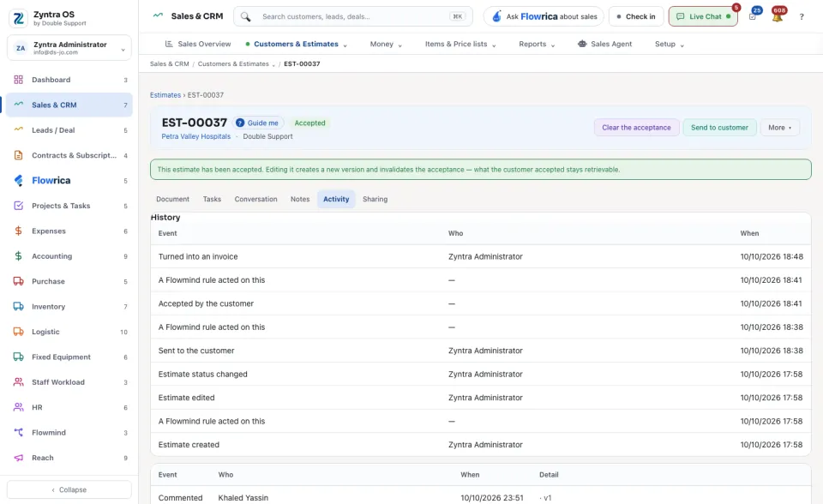Expand the Items & Price lists menu
The image size is (823, 504).
[460, 44]
